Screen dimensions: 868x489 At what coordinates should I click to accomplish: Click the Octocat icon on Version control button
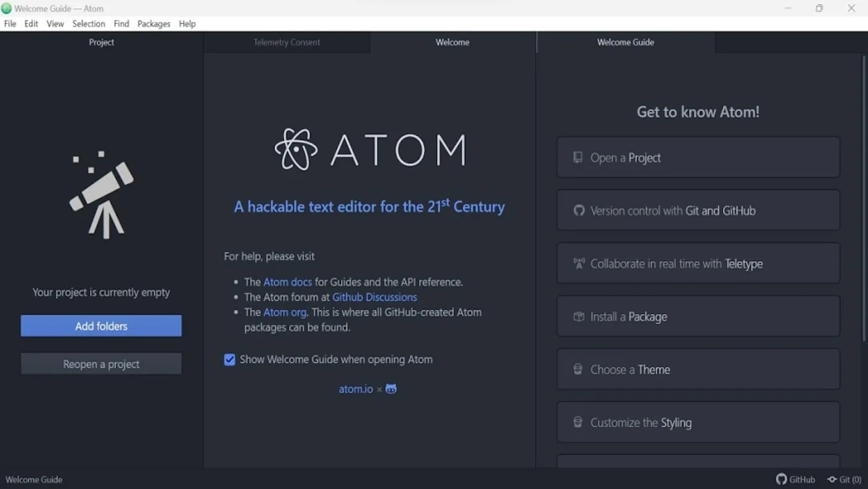pos(578,210)
